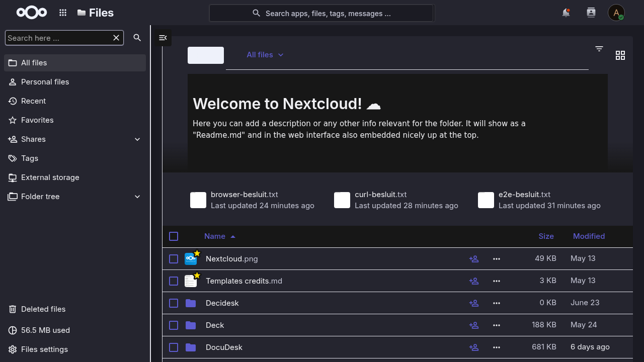
Task: Click the Nextcloud logo
Action: 32,13
